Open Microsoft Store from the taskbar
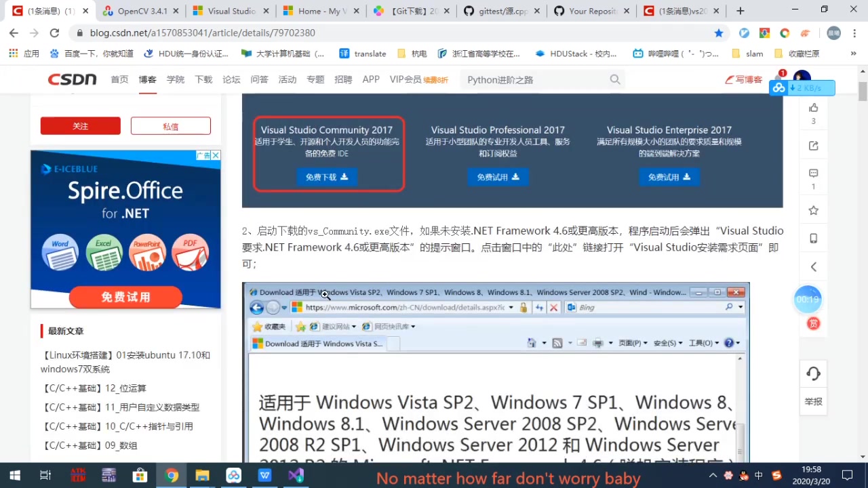868x488 pixels. tap(140, 475)
